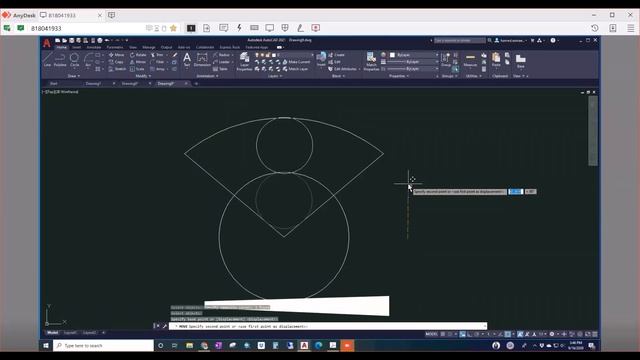
Task: Open the Parametric ribbon tab
Action: point(115,47)
